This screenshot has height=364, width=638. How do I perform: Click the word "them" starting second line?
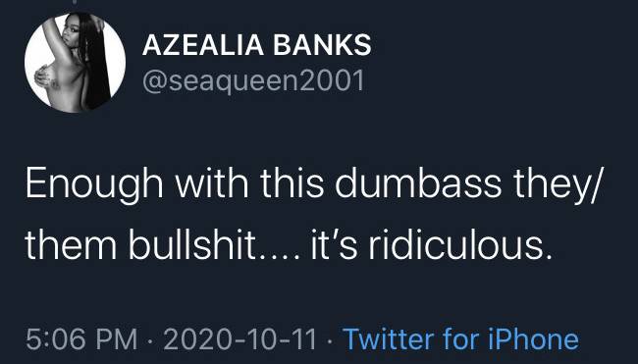[72, 246]
